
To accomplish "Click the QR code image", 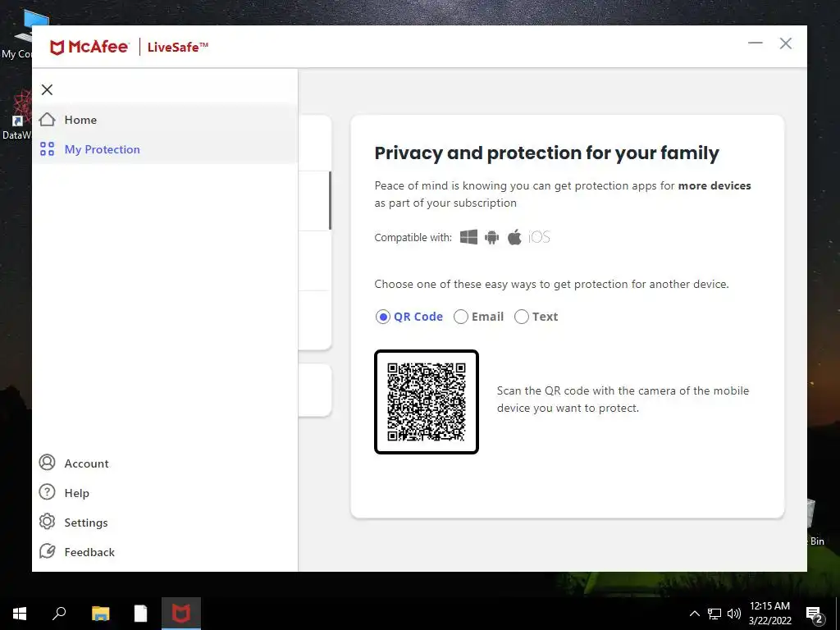I will (427, 402).
